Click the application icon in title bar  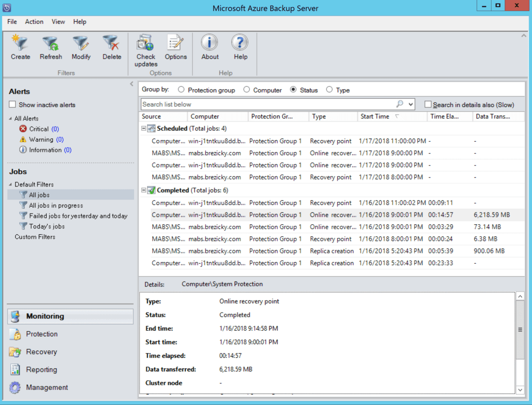pos(7,7)
